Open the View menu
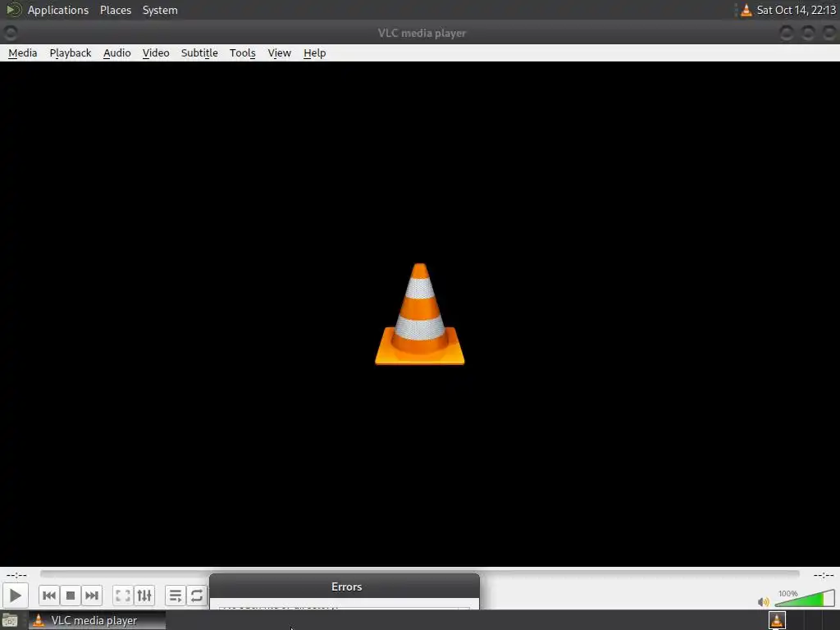840x630 pixels. [x=279, y=53]
